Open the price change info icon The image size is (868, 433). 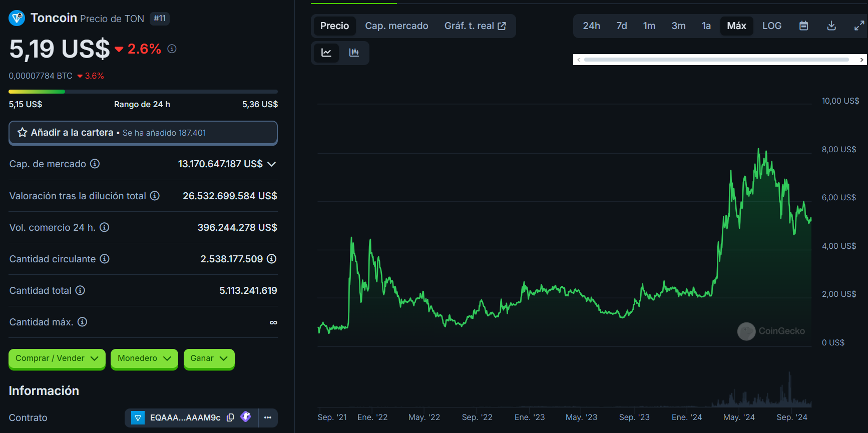click(172, 49)
